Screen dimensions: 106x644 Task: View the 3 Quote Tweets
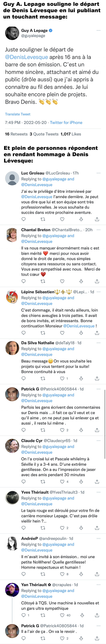click(44, 134)
